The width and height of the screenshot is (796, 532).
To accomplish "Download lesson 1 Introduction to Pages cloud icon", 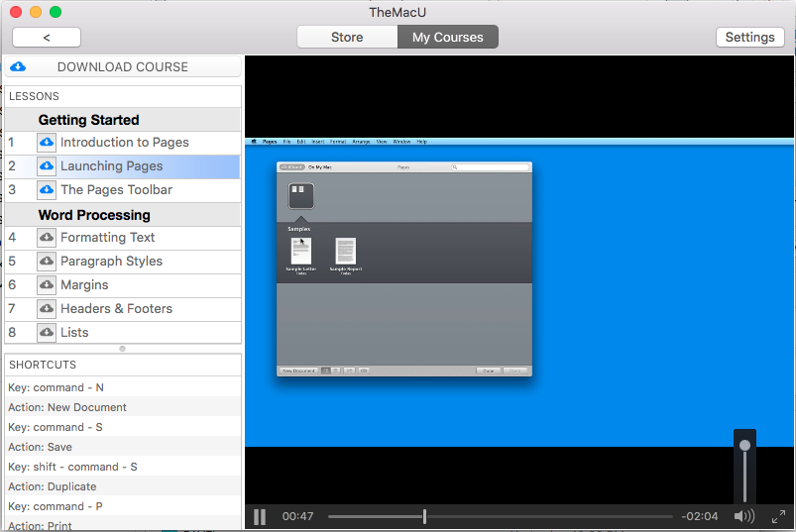I will 47,143.
